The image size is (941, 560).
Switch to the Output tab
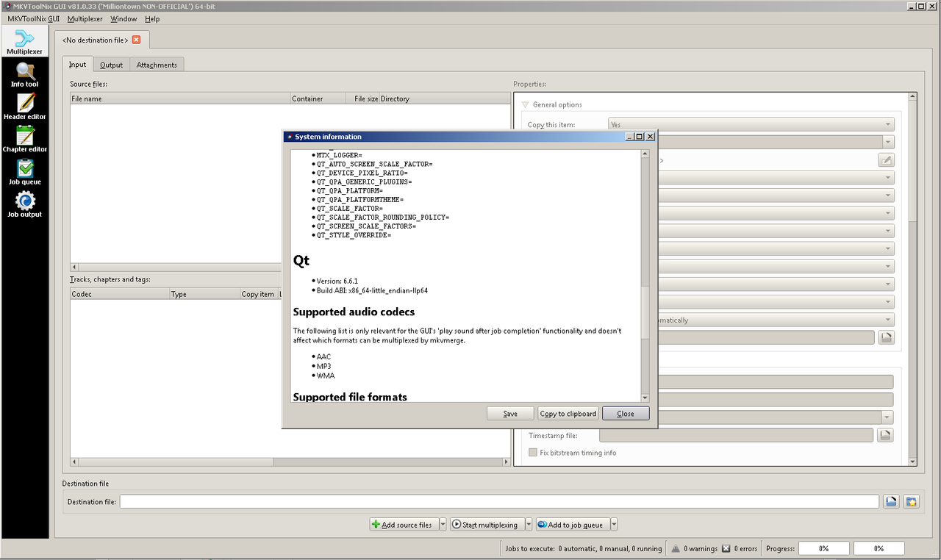click(111, 65)
